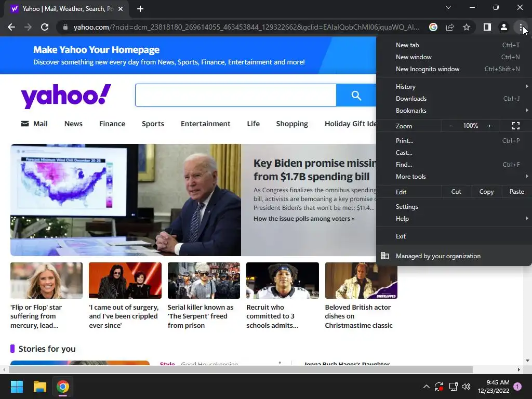The height and width of the screenshot is (399, 532).
Task: Open the side panel icon
Action: tap(487, 27)
